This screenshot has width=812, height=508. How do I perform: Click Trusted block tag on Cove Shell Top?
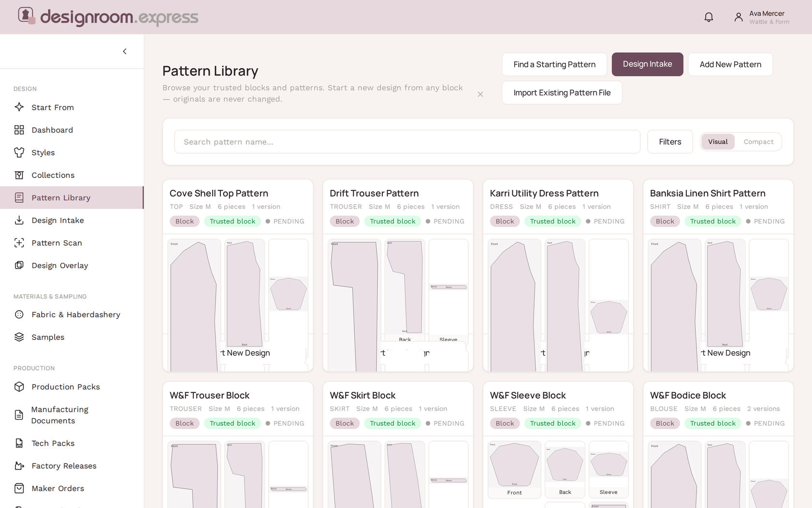coord(232,221)
